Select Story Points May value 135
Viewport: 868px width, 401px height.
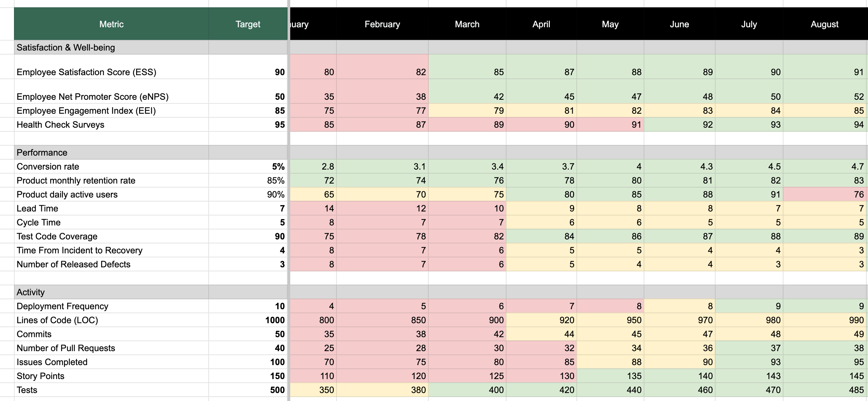click(610, 376)
